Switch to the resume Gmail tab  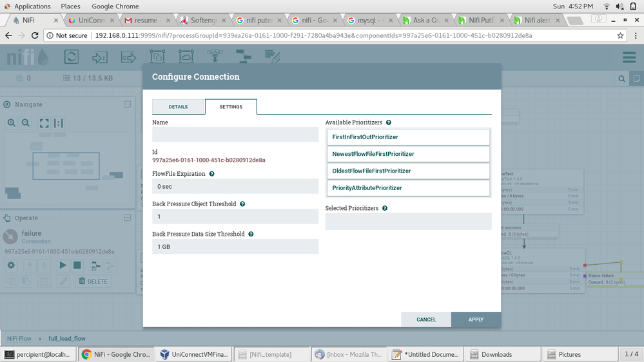click(x=148, y=20)
